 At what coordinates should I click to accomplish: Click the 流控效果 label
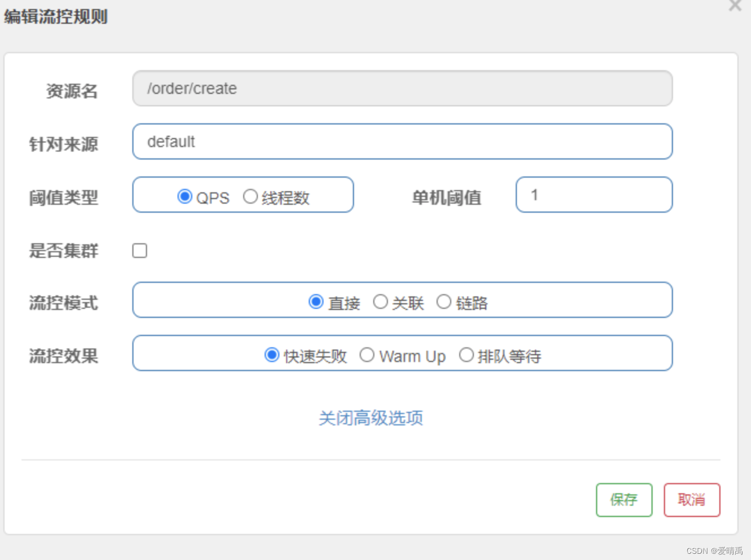tap(63, 356)
